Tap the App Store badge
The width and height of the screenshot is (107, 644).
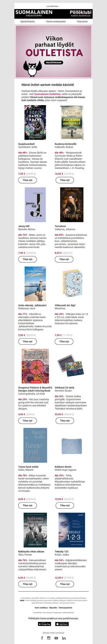[62, 624]
